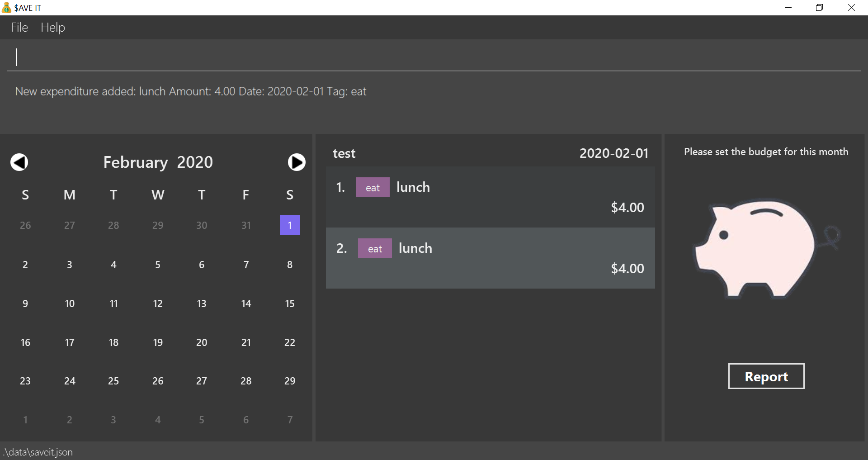Select February 4 on the calendar

pos(113,265)
